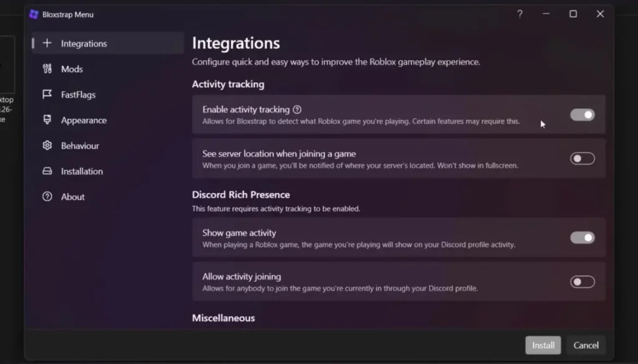Click the FastFlags flag icon
The height and width of the screenshot is (364, 638).
(x=47, y=94)
